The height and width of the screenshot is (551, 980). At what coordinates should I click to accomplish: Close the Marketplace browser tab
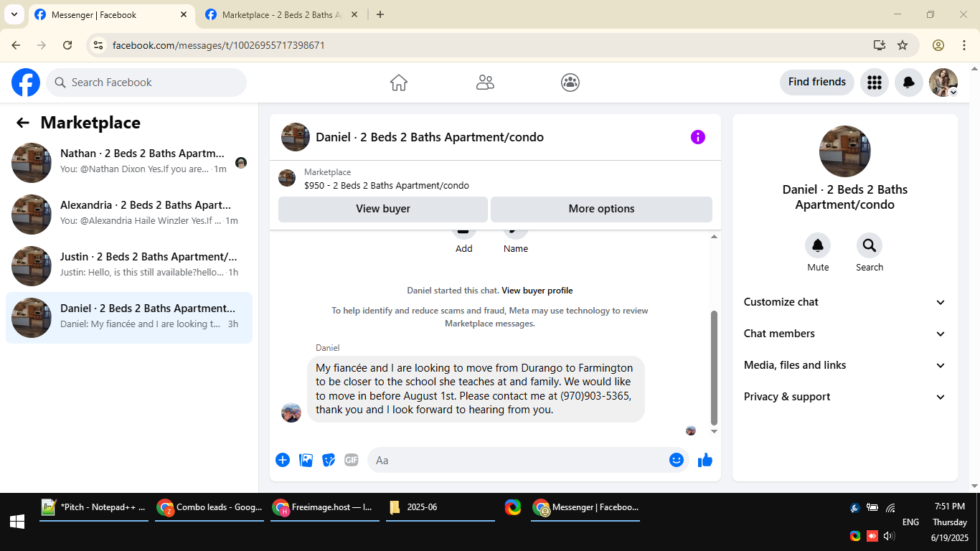coord(354,15)
